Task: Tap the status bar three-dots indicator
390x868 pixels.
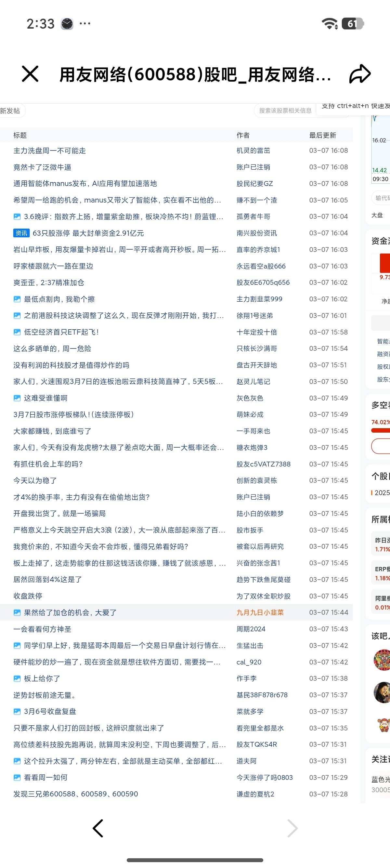Action: point(85,23)
